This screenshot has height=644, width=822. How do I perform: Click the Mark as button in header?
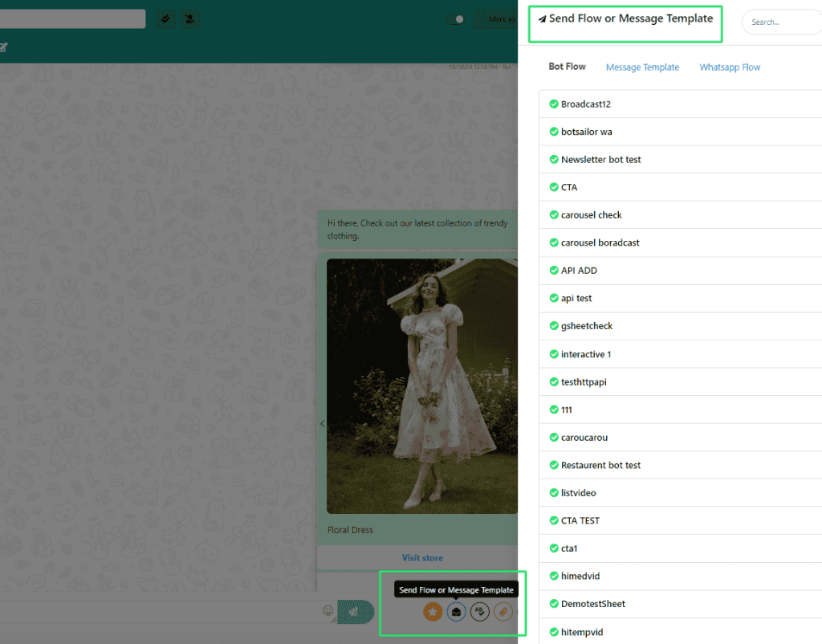498,19
